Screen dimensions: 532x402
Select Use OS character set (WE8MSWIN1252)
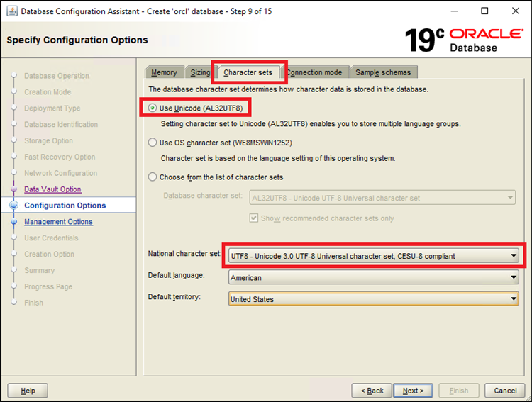[153, 143]
